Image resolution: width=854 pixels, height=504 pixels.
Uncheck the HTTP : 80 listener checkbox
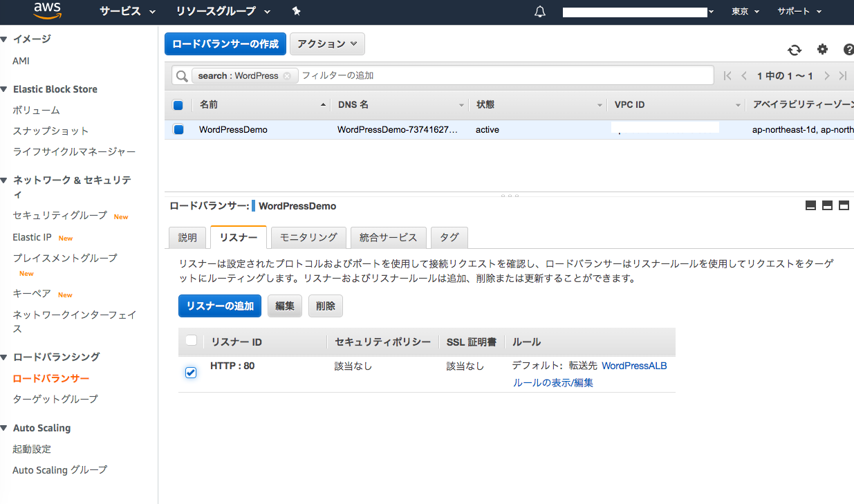click(191, 373)
